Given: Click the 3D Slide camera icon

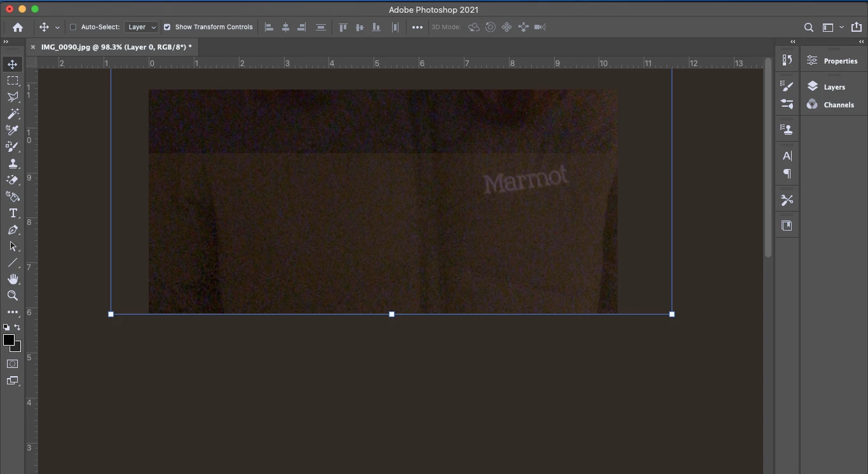Looking at the screenshot, I should pos(524,27).
